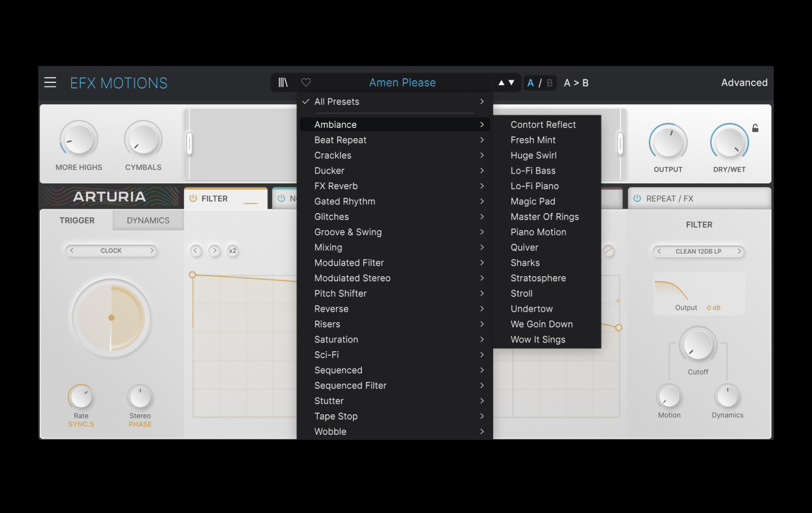Open the Advanced panel
The height and width of the screenshot is (513, 812).
[744, 82]
